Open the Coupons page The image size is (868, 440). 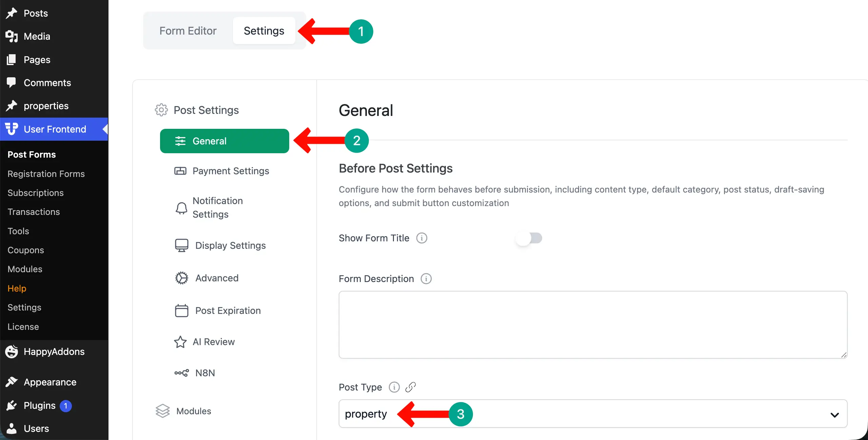[x=26, y=250]
